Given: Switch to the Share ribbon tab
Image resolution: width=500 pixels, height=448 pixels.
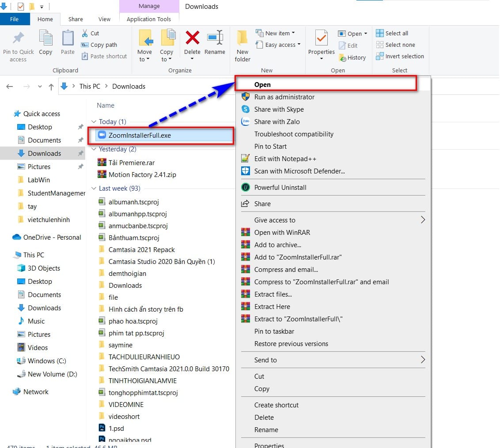Looking at the screenshot, I should (x=76, y=19).
